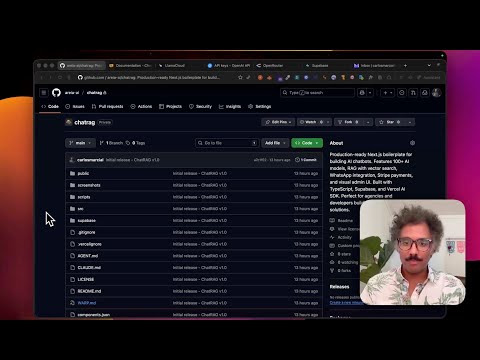480x360 pixels.
Task: Open the Edit Pins dropdown
Action: [x=278, y=122]
